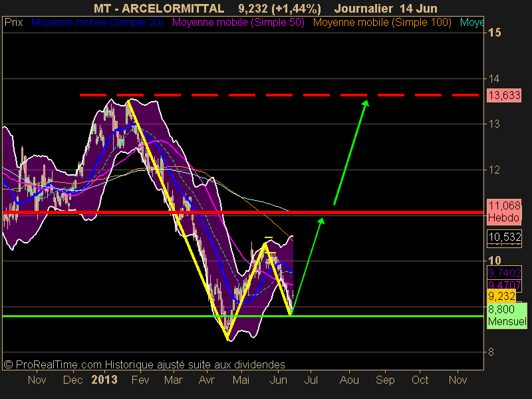This screenshot has height=399, width=532.
Task: Click the 'Nov' label under Oct 2012 data
Action: point(37,380)
